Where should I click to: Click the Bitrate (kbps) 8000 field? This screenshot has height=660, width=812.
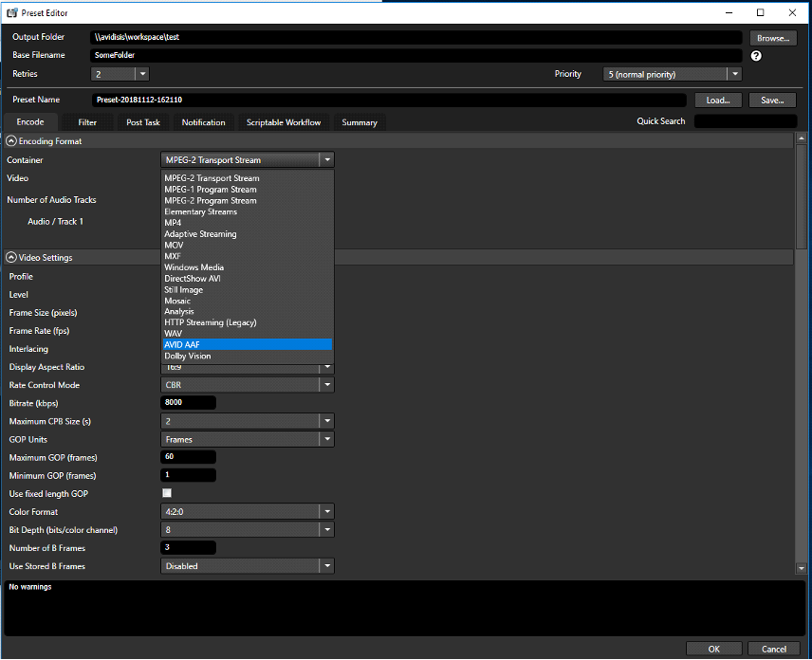(x=189, y=402)
